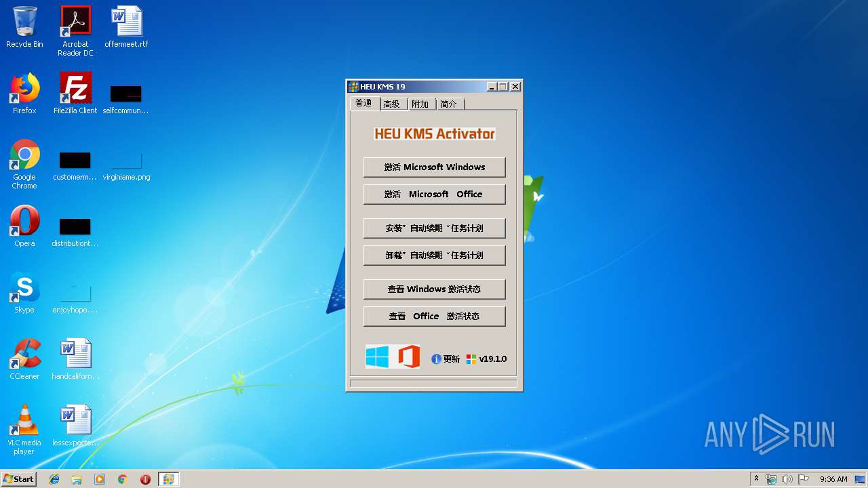The height and width of the screenshot is (488, 868).
Task: Click 卸载 自动续期 任务计划 button
Action: [x=435, y=256]
